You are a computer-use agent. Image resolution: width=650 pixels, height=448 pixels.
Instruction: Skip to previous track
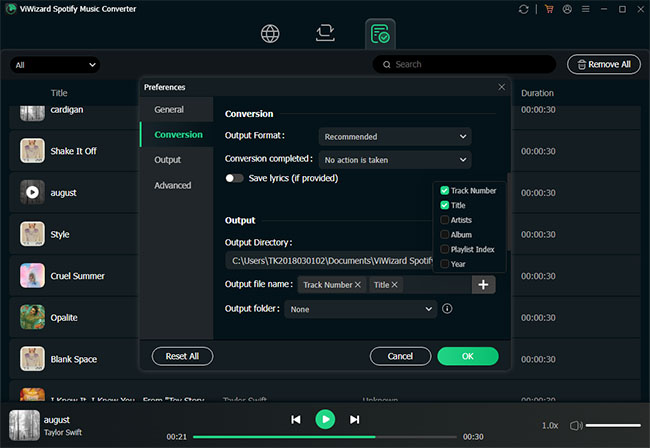[296, 419]
